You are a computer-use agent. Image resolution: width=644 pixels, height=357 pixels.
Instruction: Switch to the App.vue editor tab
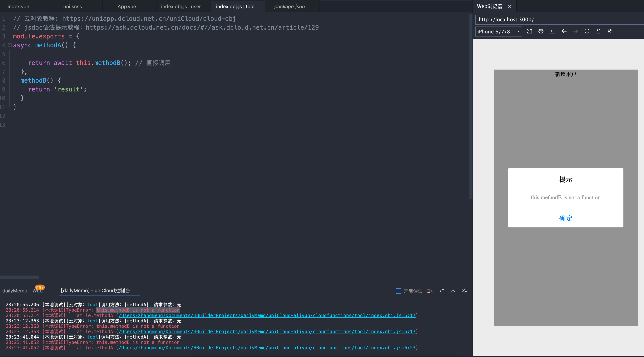tap(127, 7)
